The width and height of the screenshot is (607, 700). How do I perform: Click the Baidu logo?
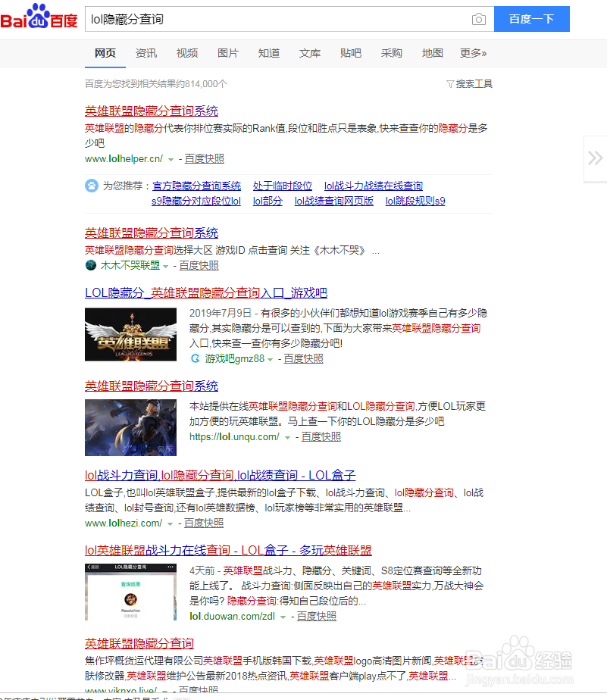(39, 17)
